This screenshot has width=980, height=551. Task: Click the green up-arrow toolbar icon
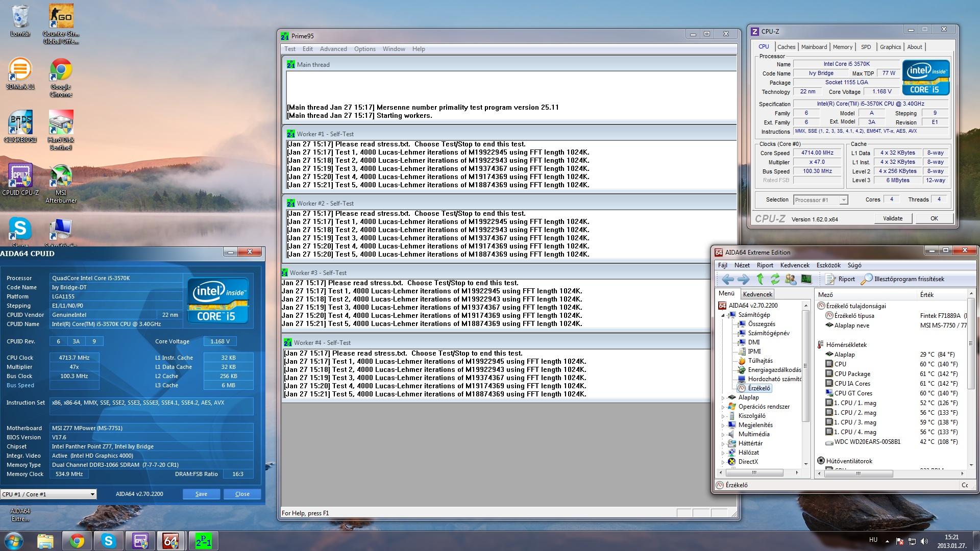(x=760, y=279)
